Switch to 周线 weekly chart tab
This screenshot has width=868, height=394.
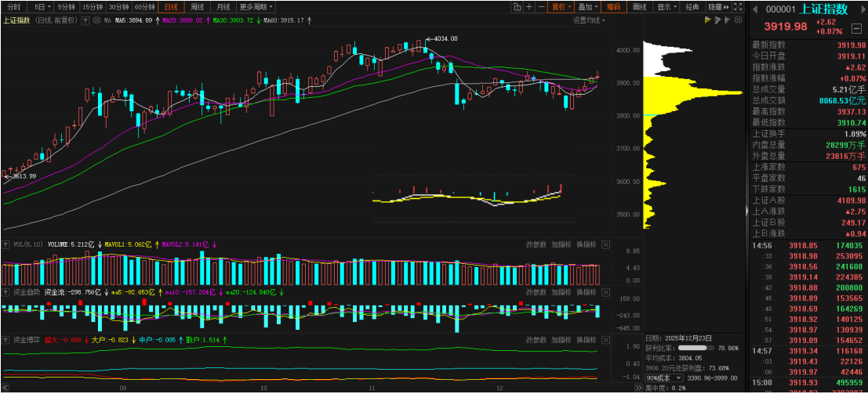click(197, 7)
